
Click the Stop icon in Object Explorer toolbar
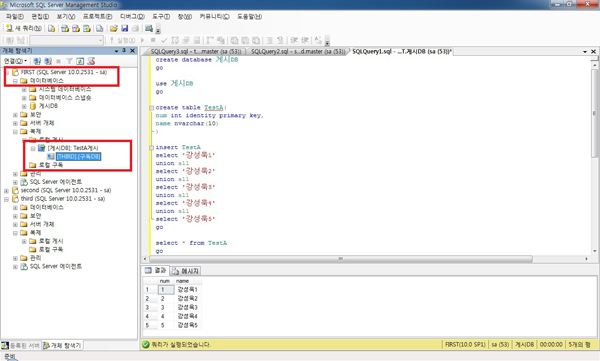coord(59,61)
